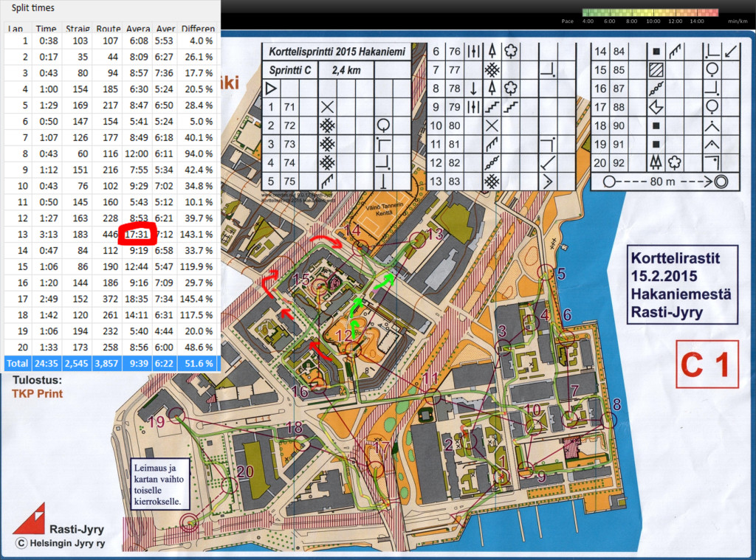
Task: Select lap 19 pace cell "4:44"
Action: coord(164,331)
